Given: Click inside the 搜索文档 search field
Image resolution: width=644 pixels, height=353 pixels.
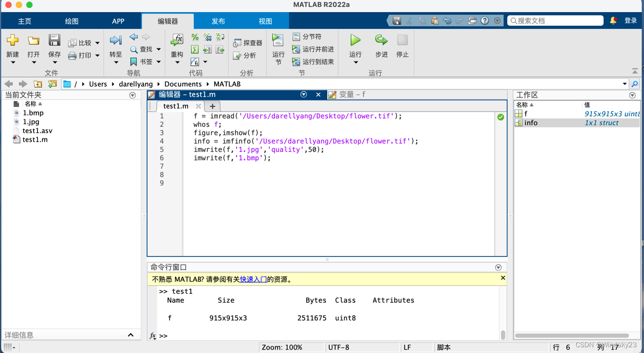Looking at the screenshot, I should tap(554, 20).
